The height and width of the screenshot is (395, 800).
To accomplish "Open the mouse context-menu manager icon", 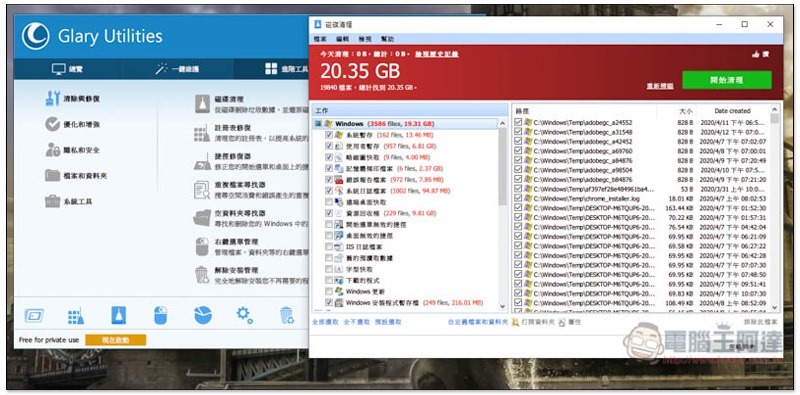I will pos(161,315).
